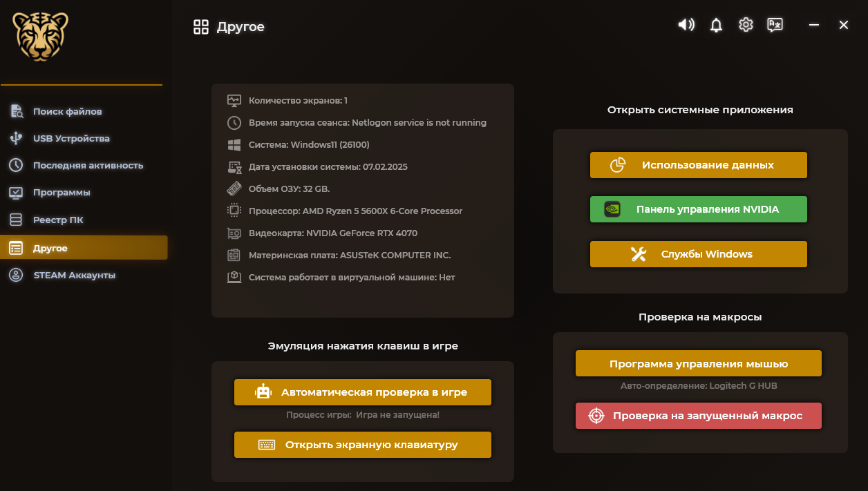Switch to Реестр ПК section
This screenshot has height=491, width=868.
click(x=58, y=220)
